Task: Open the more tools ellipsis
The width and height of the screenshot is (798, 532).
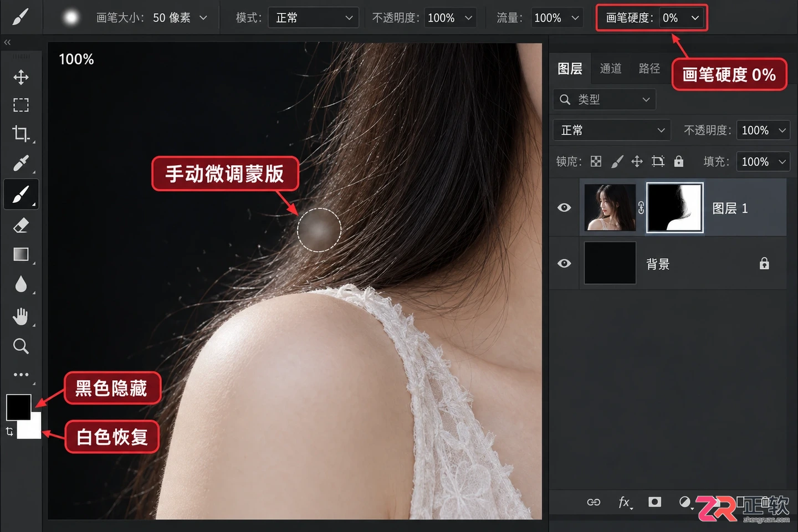Action: pyautogui.click(x=21, y=375)
